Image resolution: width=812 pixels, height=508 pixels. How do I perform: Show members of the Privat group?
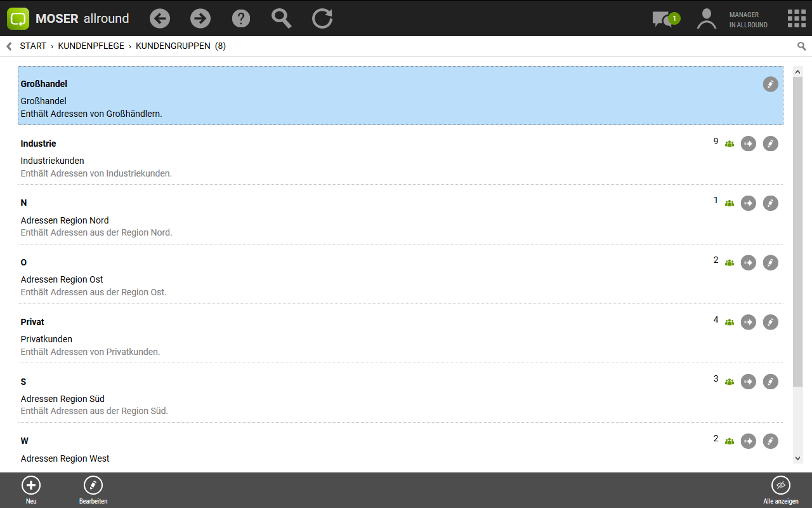tap(730, 323)
